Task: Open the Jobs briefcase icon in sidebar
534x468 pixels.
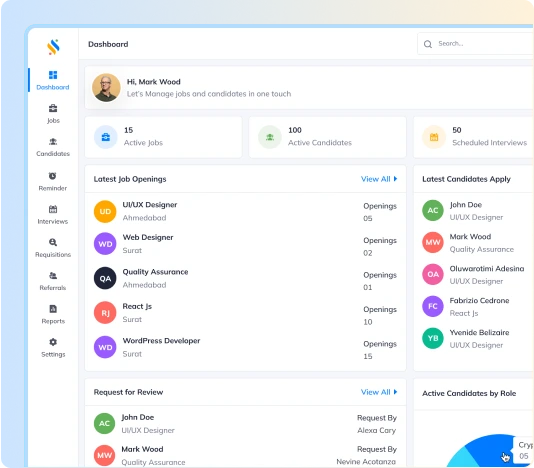Action: [x=53, y=108]
